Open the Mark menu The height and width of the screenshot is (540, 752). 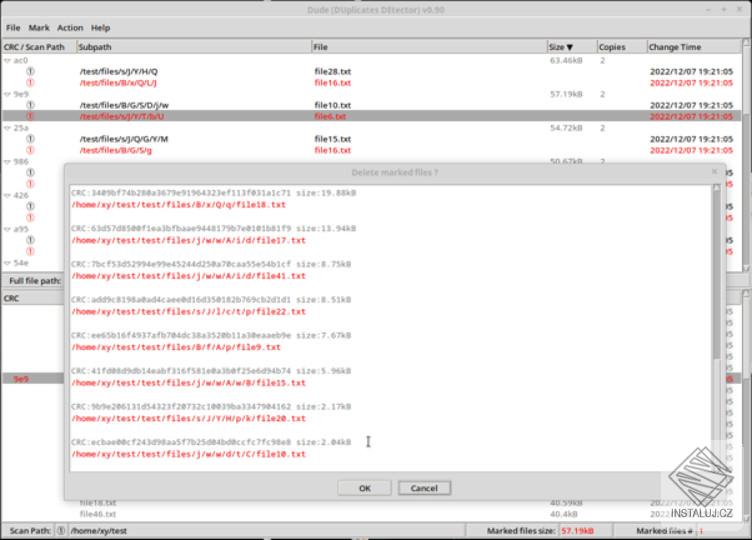click(39, 28)
